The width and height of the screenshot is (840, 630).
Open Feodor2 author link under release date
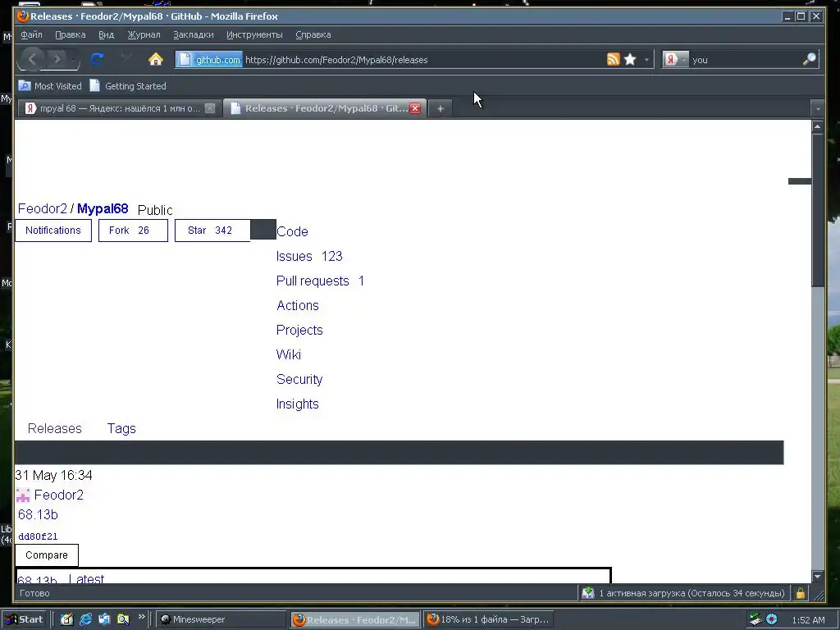tap(59, 495)
